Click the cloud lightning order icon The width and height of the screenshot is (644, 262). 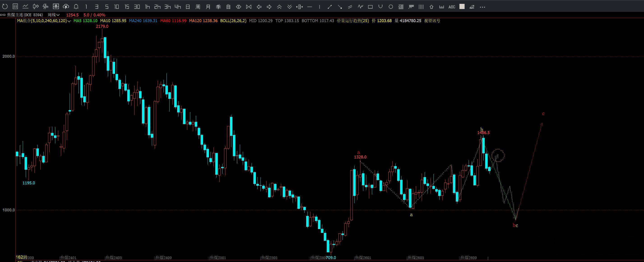pyautogui.click(x=66, y=7)
